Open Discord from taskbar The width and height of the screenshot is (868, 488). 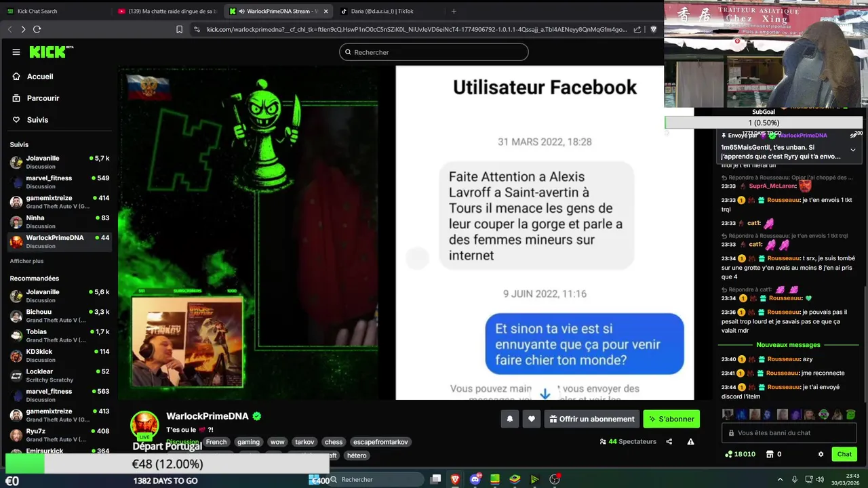click(475, 479)
